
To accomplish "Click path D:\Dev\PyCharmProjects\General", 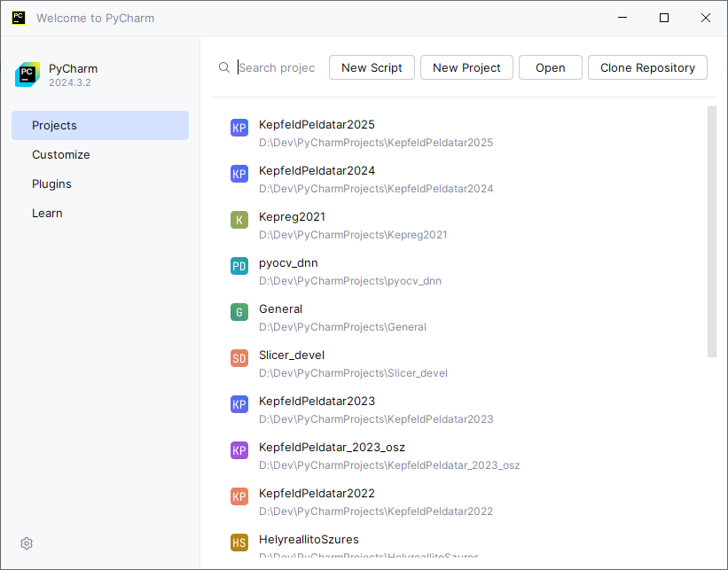I will (342, 327).
